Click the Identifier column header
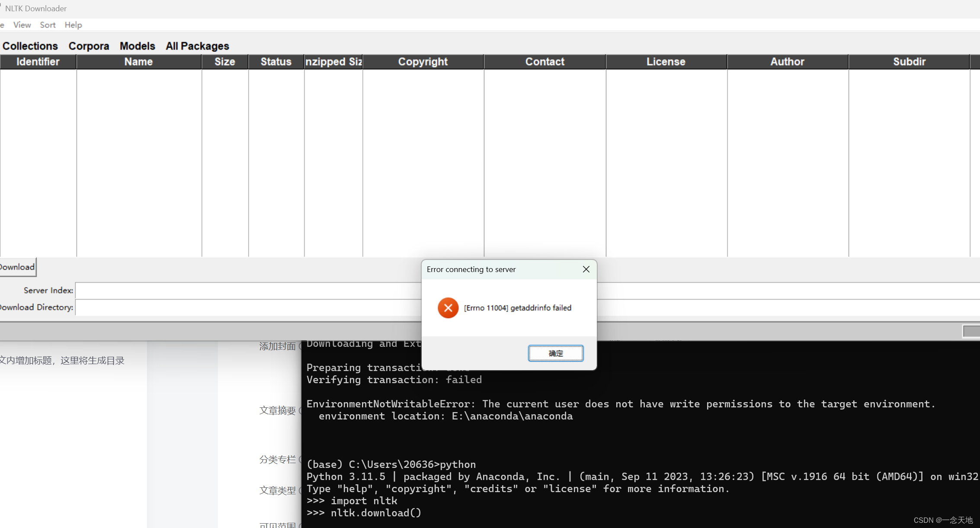This screenshot has width=980, height=528. coord(38,62)
